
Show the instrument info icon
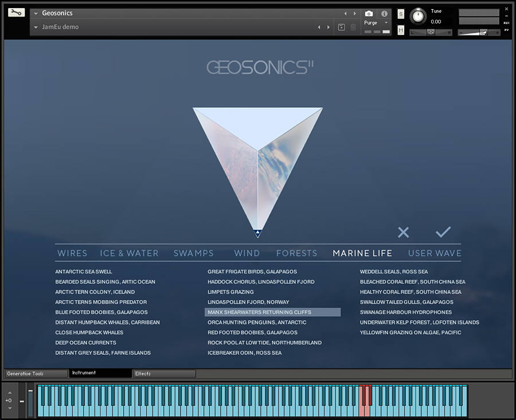tap(384, 14)
